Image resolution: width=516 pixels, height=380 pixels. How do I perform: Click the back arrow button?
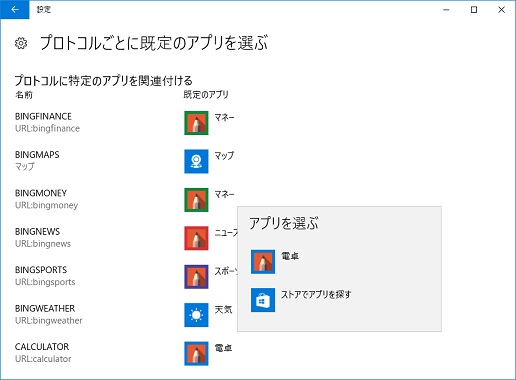pos(15,10)
